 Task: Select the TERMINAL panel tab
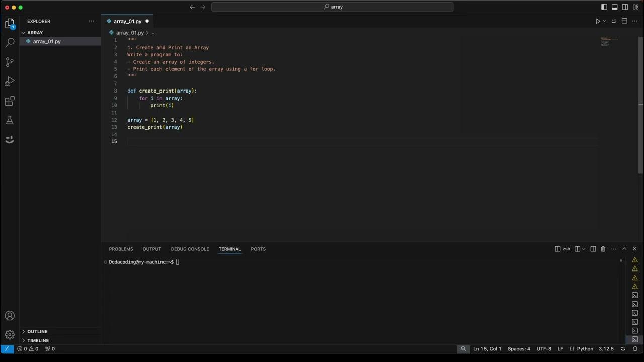coord(230,249)
